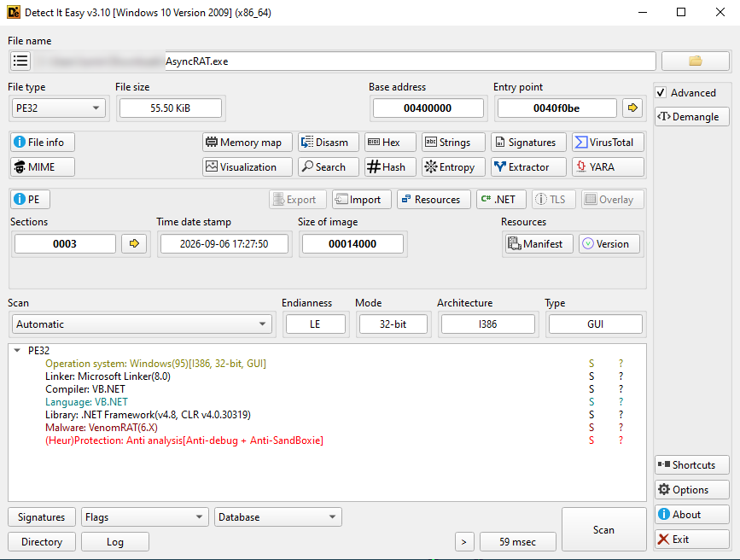
Task: Click the Directory button
Action: (x=42, y=541)
